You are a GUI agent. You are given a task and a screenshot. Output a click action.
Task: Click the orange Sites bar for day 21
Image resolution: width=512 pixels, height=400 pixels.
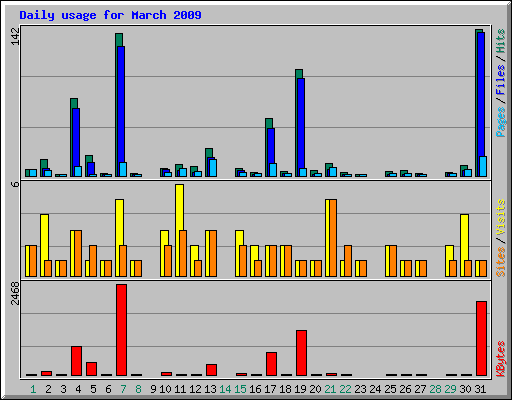point(333,238)
